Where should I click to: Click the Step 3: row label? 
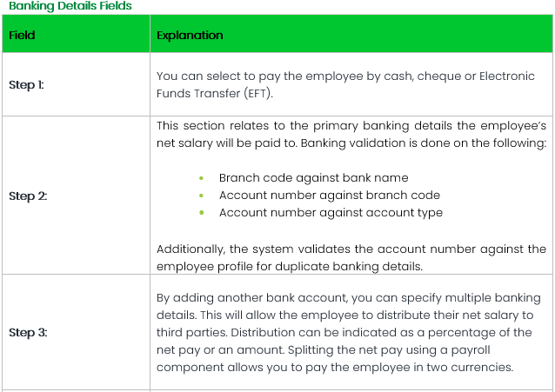click(x=28, y=333)
